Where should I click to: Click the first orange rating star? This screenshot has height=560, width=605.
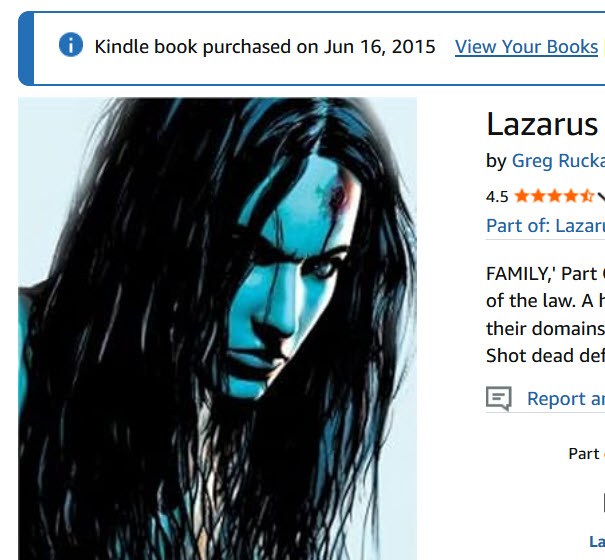click(522, 196)
